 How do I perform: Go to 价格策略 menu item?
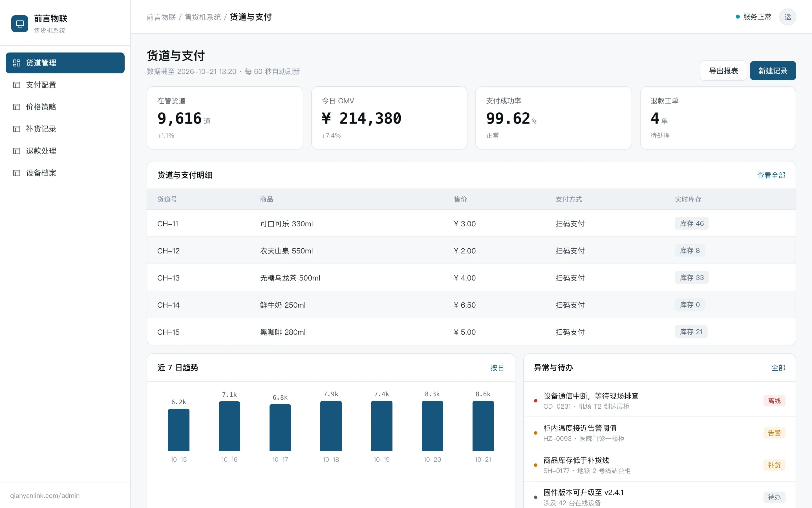pyautogui.click(x=65, y=107)
